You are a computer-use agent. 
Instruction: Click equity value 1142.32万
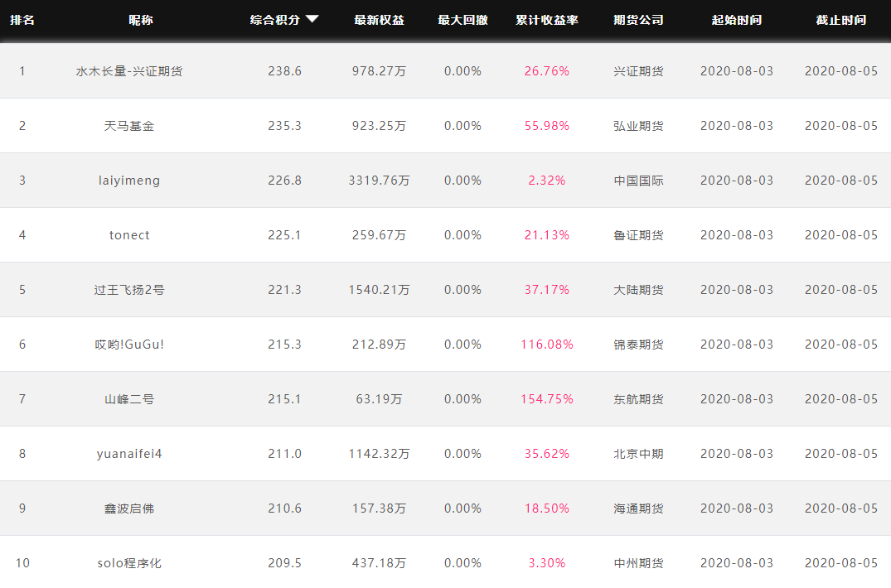(x=379, y=454)
